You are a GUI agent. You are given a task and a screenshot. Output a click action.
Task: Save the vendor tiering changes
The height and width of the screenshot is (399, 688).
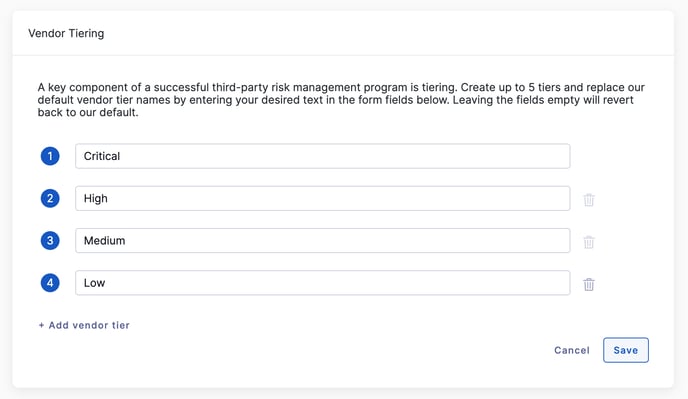tap(626, 350)
